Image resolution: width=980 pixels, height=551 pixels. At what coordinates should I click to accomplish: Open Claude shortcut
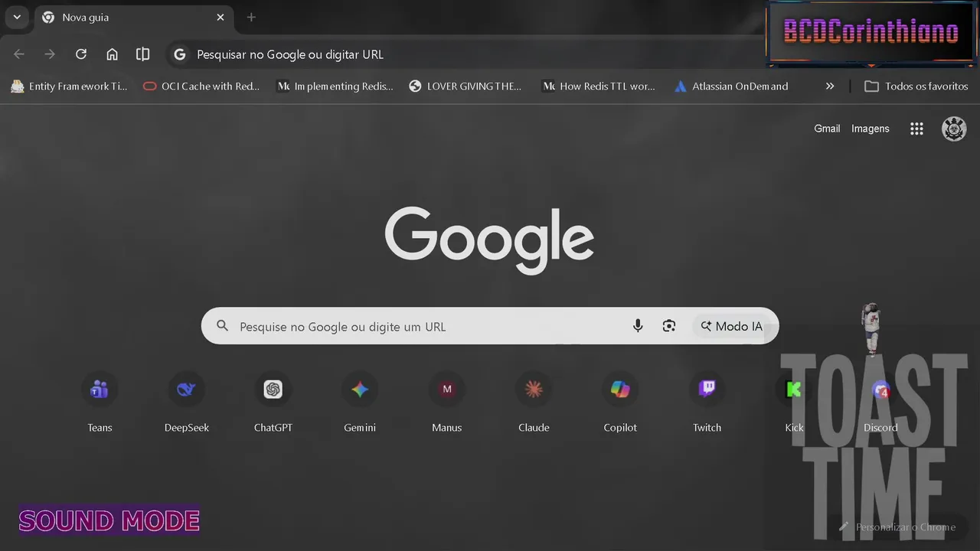click(x=534, y=401)
